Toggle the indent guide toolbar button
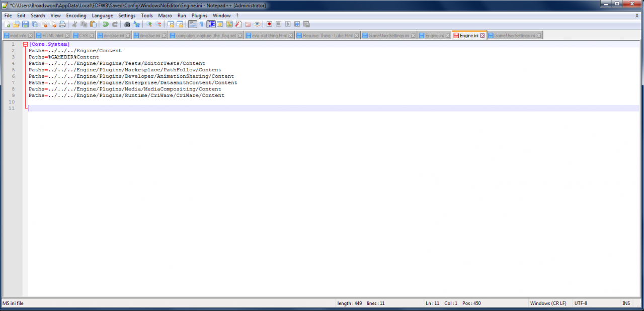The width and height of the screenshot is (644, 311). [x=211, y=24]
